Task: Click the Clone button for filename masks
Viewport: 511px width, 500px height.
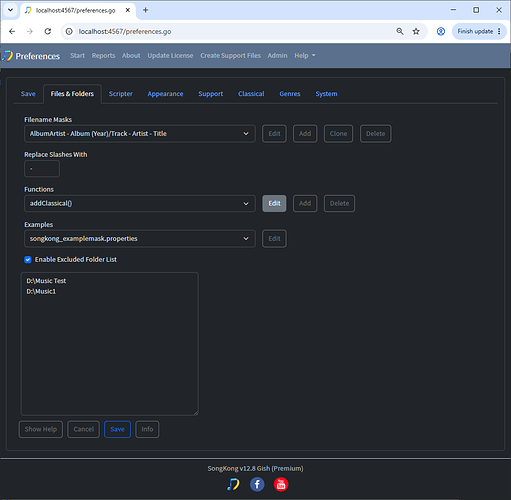Action: [x=338, y=134]
